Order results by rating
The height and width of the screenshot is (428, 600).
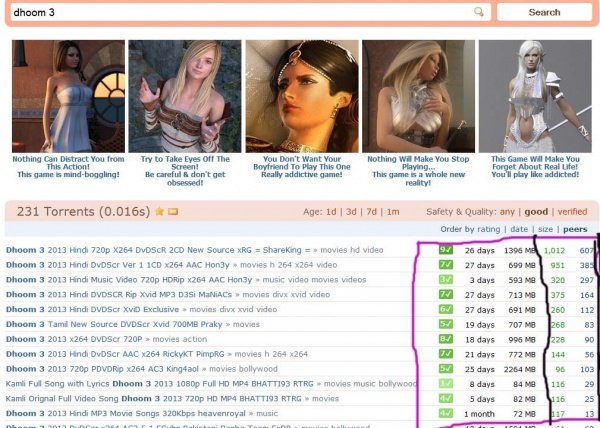tap(489, 229)
